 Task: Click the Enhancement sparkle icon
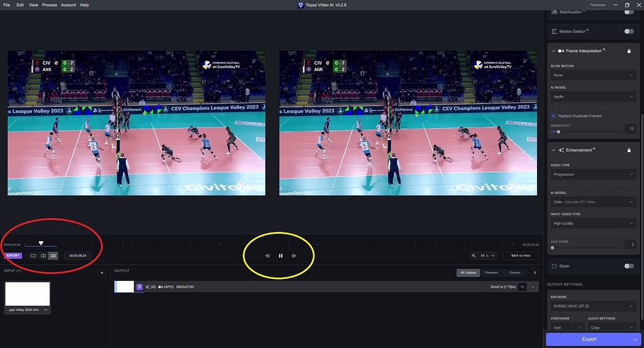coord(561,150)
